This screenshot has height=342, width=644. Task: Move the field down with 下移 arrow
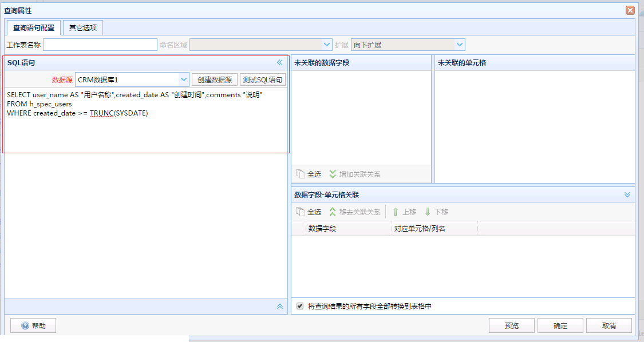tap(428, 212)
